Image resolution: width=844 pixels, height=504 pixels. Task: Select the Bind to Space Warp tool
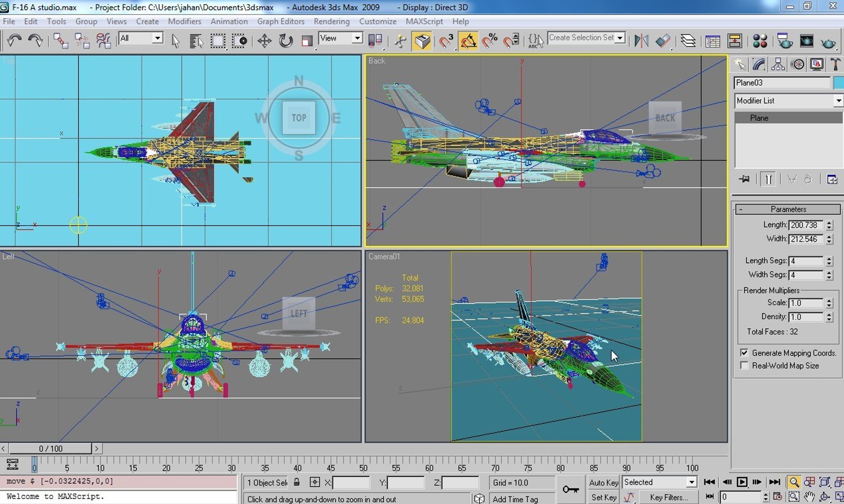[103, 41]
